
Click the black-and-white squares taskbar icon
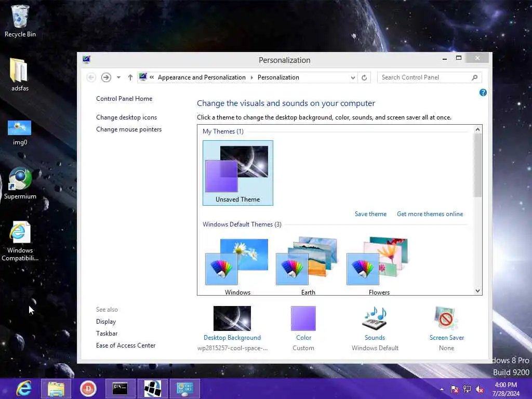pyautogui.click(x=152, y=389)
